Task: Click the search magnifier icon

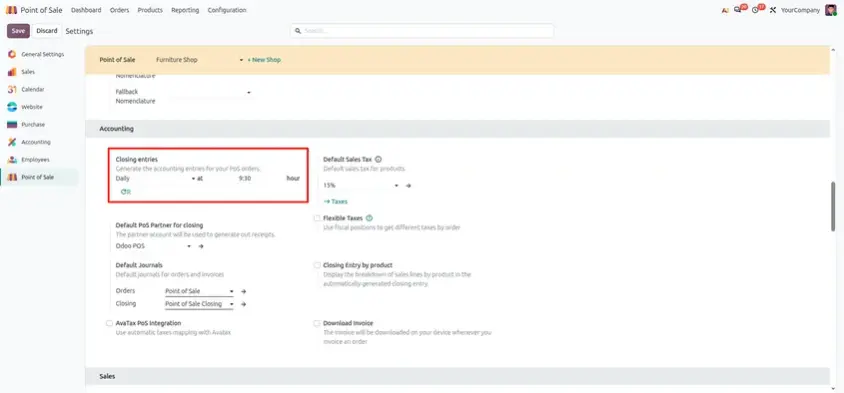Action: point(298,31)
